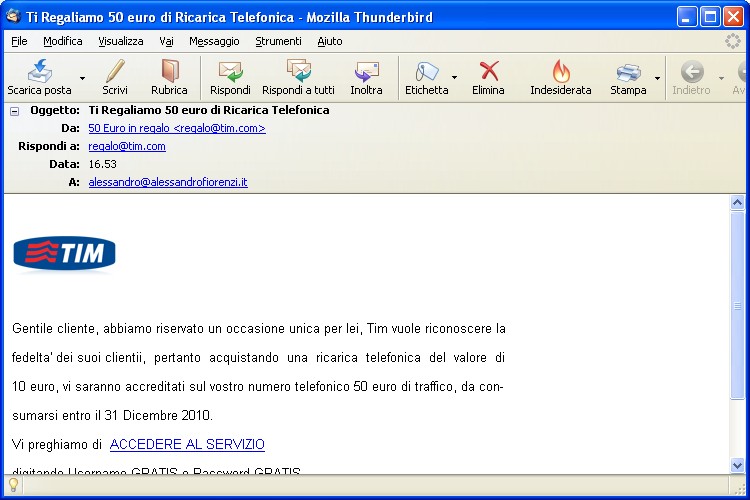The height and width of the screenshot is (500, 750).
Task: Close the Thunderbird window
Action: (x=733, y=17)
